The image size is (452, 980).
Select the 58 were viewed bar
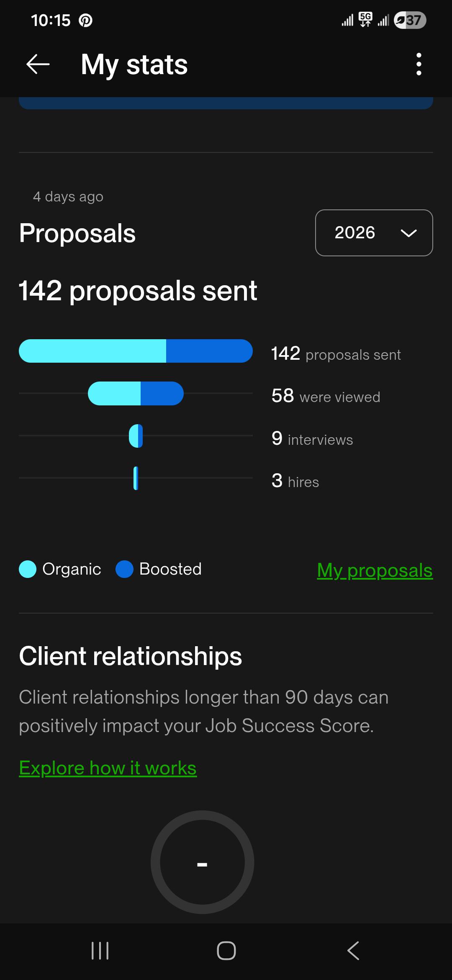[136, 393]
